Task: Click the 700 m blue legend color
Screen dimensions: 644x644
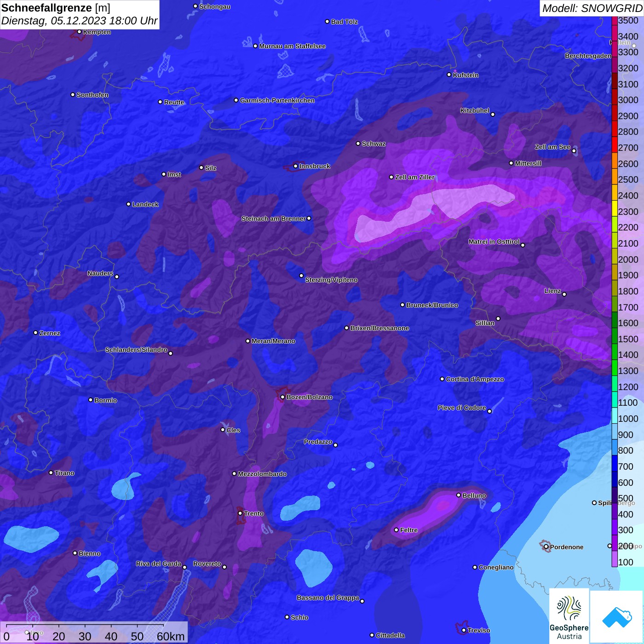Action: [614, 463]
